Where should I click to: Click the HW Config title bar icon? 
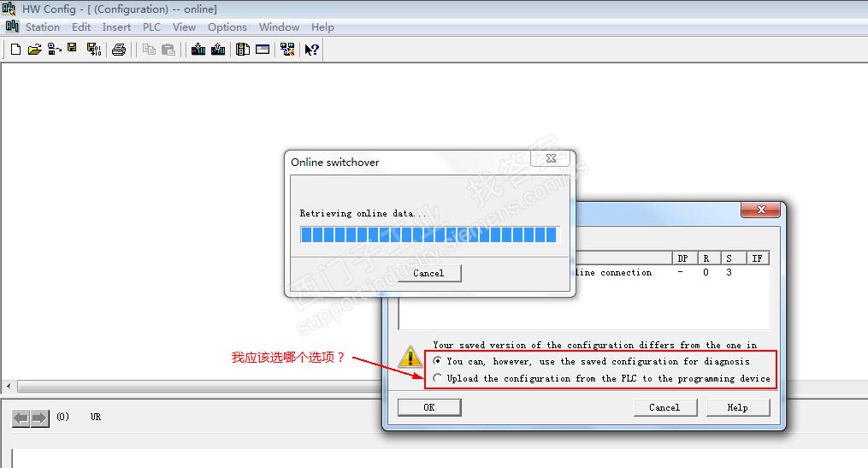(9, 9)
